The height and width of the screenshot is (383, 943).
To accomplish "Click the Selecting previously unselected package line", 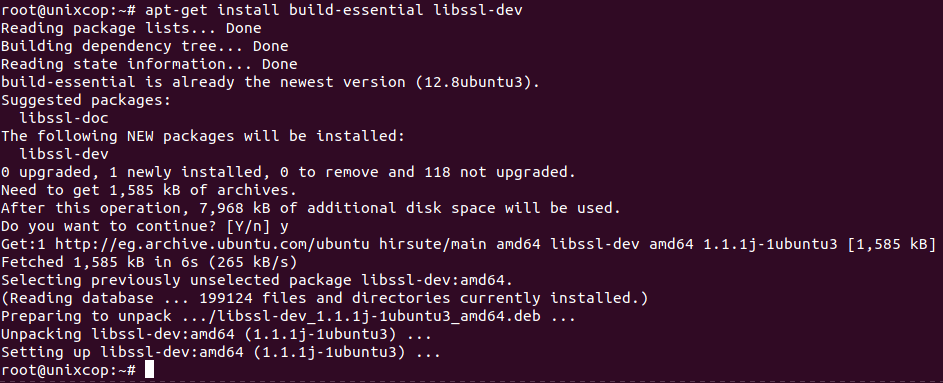I will (257, 280).
